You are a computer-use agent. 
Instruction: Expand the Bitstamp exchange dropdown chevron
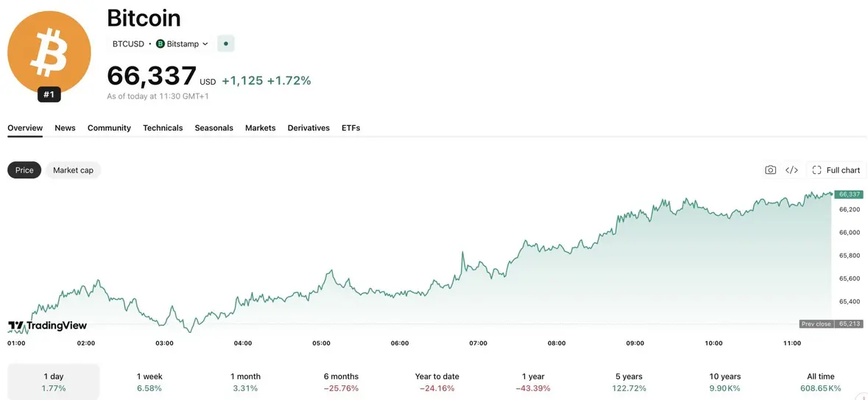pos(205,43)
